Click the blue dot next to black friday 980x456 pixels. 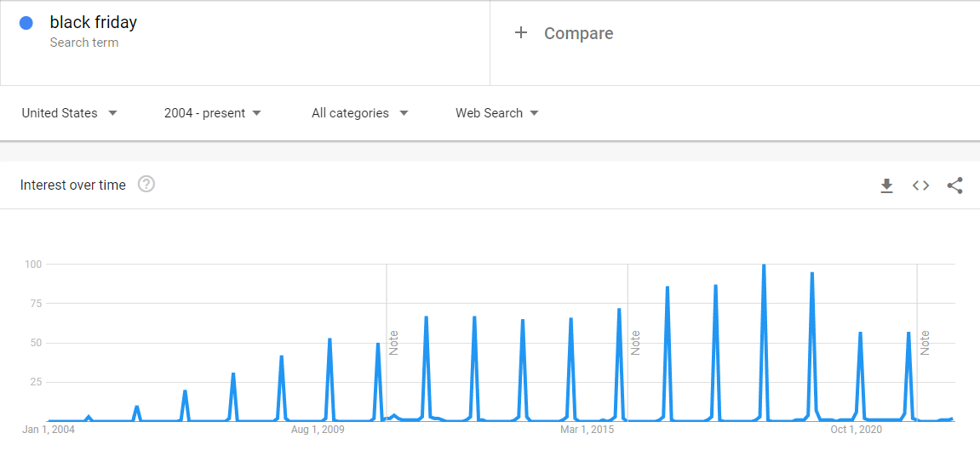pos(26,24)
